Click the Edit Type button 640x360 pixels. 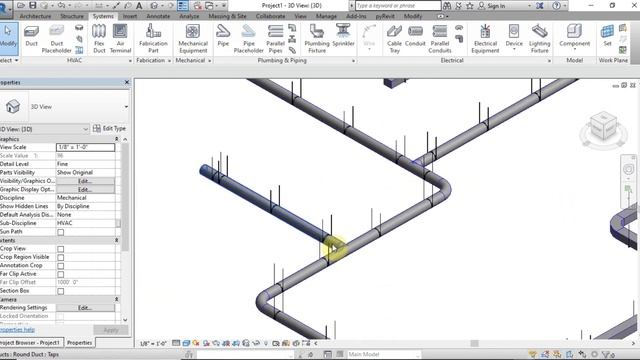(x=109, y=129)
